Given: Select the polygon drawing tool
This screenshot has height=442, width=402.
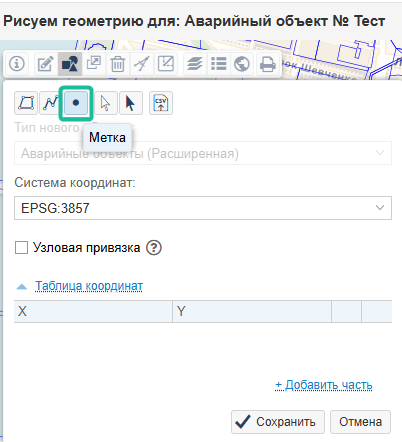Looking at the screenshot, I should (x=26, y=103).
